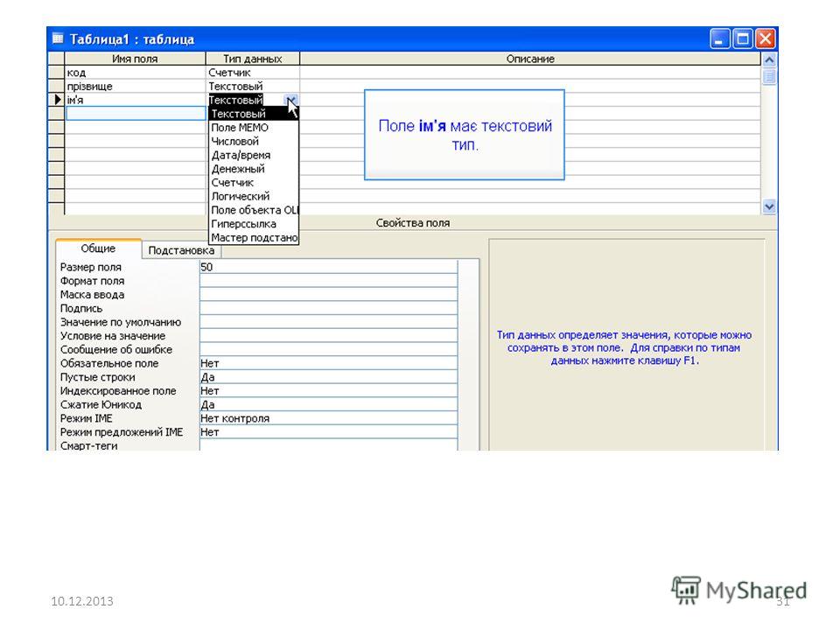Click the Условие на значение property field
The width and height of the screenshot is (840, 630).
click(x=328, y=336)
